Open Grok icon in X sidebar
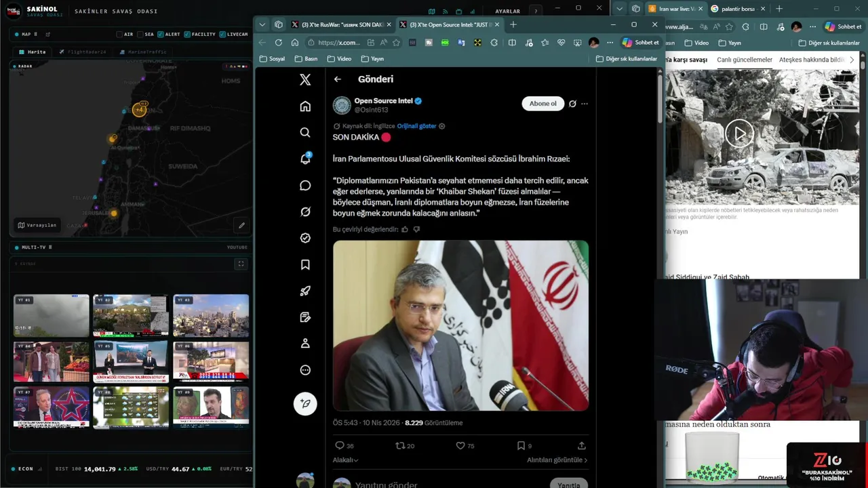This screenshot has width=868, height=488. click(305, 211)
